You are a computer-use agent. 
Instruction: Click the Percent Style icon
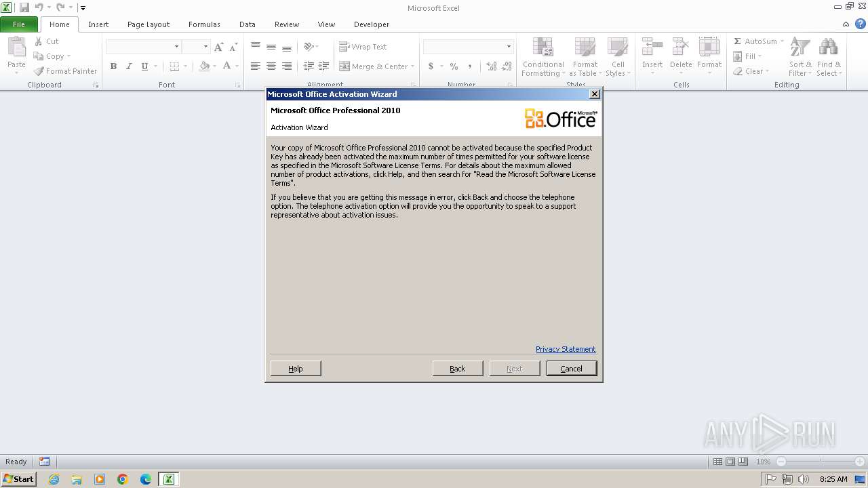pyautogui.click(x=454, y=66)
